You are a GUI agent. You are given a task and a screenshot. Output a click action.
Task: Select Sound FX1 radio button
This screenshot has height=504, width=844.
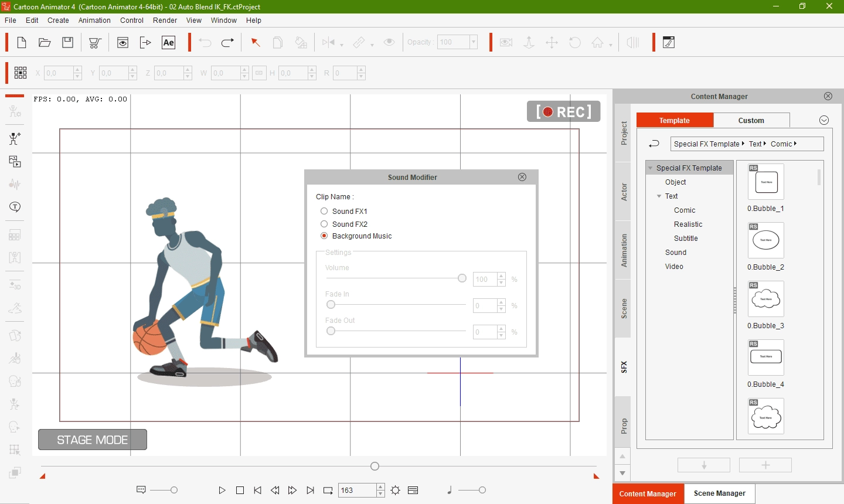pos(324,211)
